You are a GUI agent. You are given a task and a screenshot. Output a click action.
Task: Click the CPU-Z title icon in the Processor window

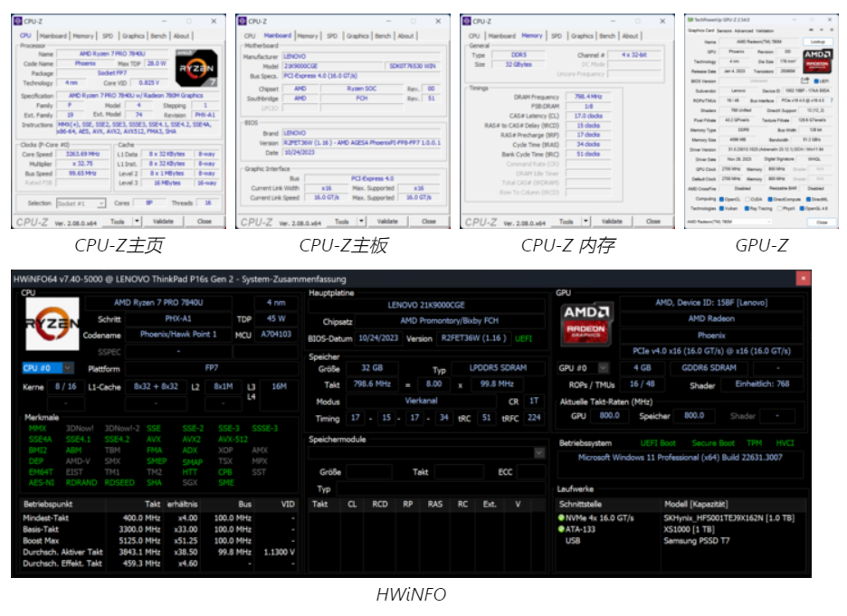(18, 21)
